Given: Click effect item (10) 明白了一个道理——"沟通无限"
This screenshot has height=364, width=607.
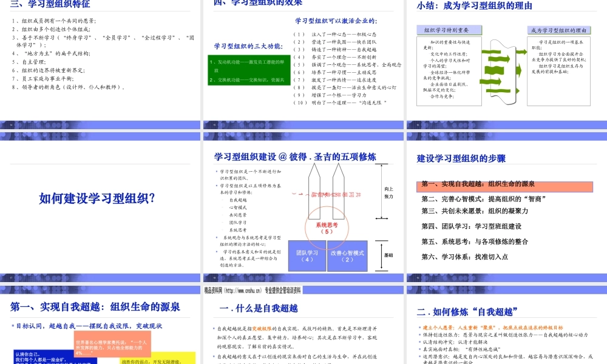Looking at the screenshot, I should [340, 103].
